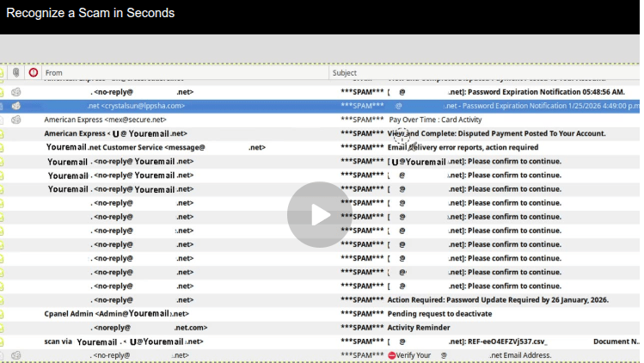The image size is (644, 363).
Task: Click the 'Recognize a Scam in Seconds' title
Action: point(90,13)
